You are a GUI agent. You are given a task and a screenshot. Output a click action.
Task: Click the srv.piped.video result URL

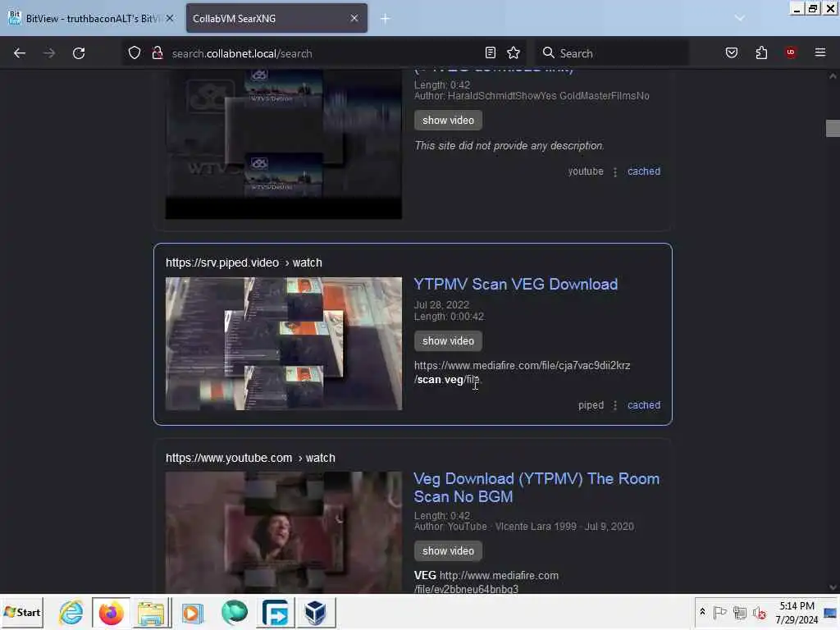click(244, 262)
